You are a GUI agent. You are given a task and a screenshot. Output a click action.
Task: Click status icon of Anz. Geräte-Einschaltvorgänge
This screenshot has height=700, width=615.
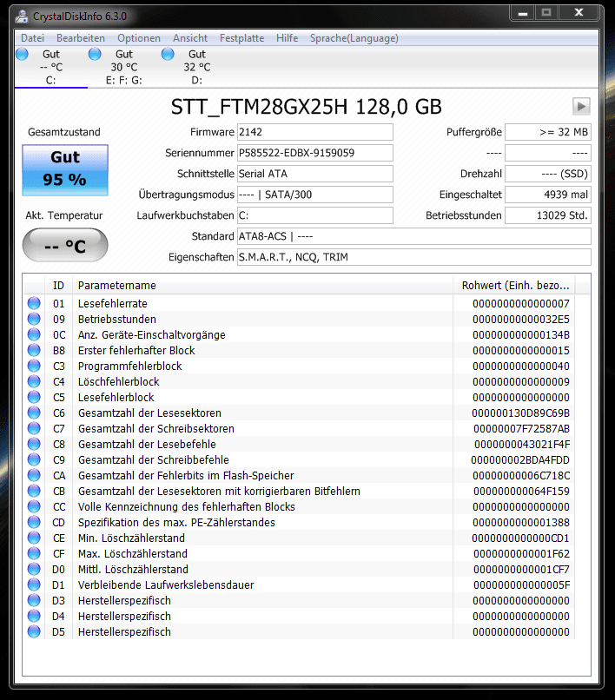(34, 335)
